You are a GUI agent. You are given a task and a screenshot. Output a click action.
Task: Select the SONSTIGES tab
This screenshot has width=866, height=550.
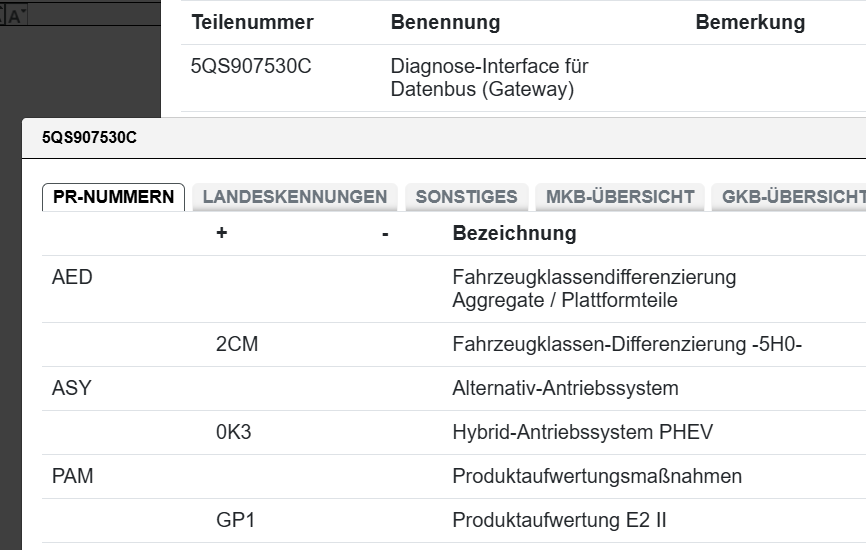pyautogui.click(x=466, y=197)
